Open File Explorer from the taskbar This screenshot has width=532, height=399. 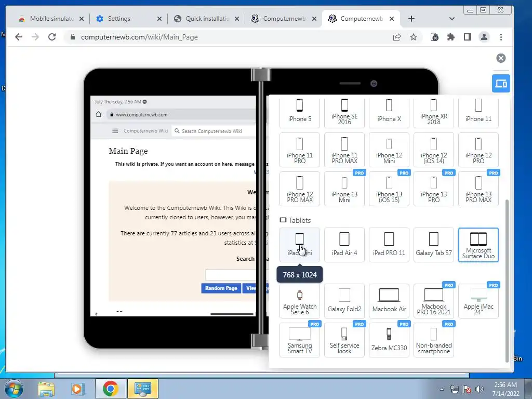tap(46, 389)
